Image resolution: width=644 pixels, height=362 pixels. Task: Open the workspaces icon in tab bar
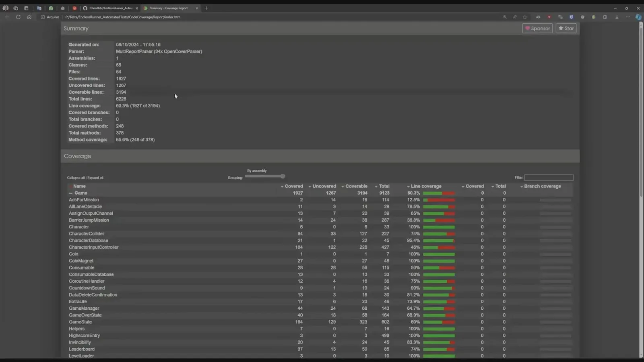pyautogui.click(x=16, y=8)
